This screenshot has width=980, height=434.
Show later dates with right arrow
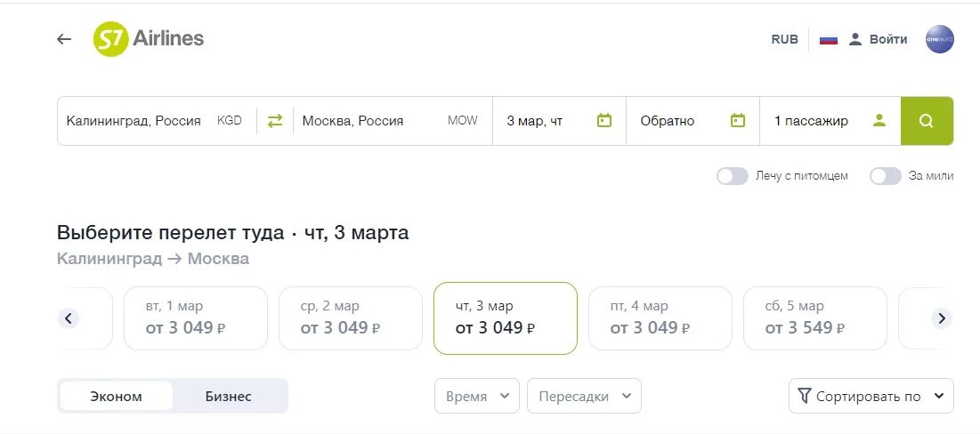(941, 318)
